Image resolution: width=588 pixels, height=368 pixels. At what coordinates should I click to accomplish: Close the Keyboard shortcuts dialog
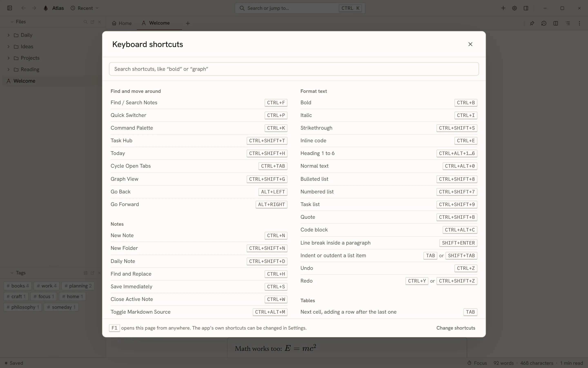470,44
